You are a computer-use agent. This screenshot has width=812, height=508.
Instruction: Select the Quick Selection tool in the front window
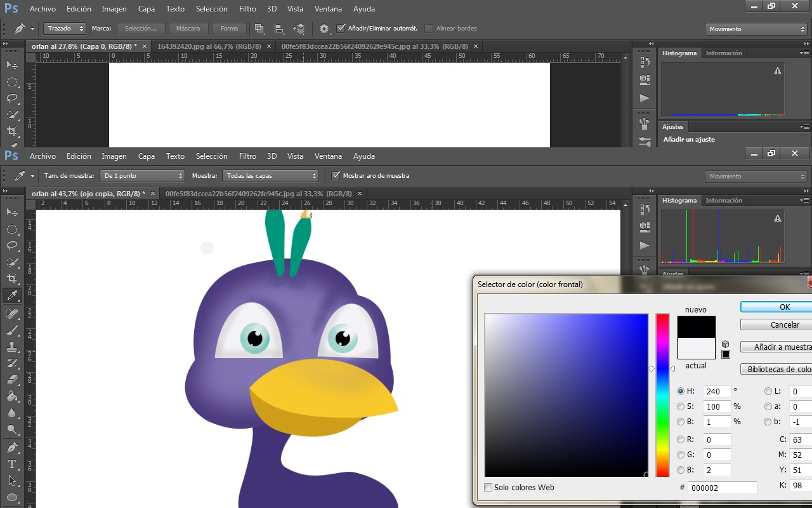pyautogui.click(x=12, y=262)
